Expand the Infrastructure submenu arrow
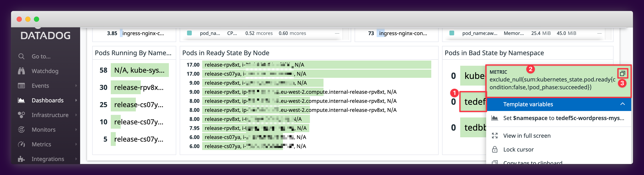The height and width of the screenshot is (175, 644). point(76,115)
